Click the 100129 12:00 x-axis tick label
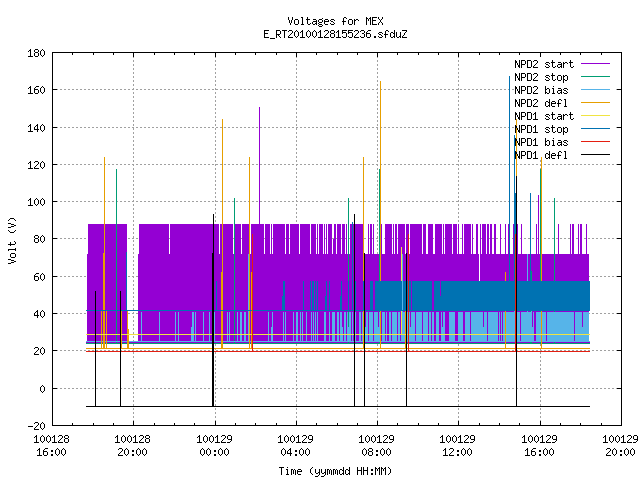This screenshot has width=640, height=480. (457, 446)
